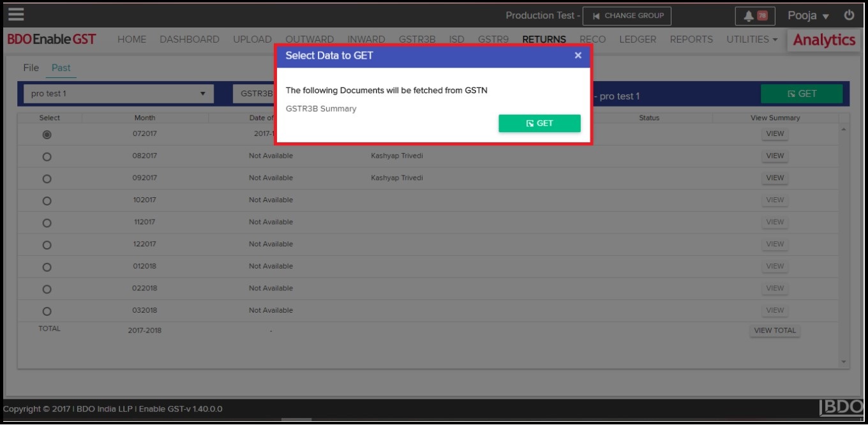Close the Select Data to GET dialog

578,56
